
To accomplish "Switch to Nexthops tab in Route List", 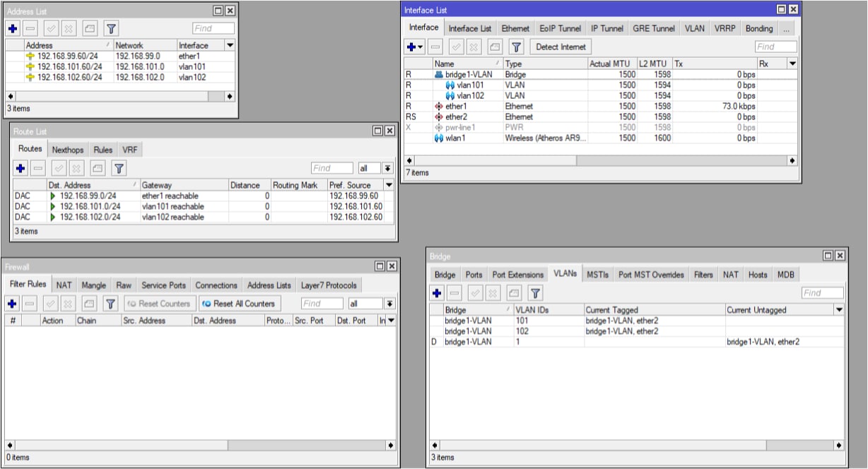I will click(68, 150).
